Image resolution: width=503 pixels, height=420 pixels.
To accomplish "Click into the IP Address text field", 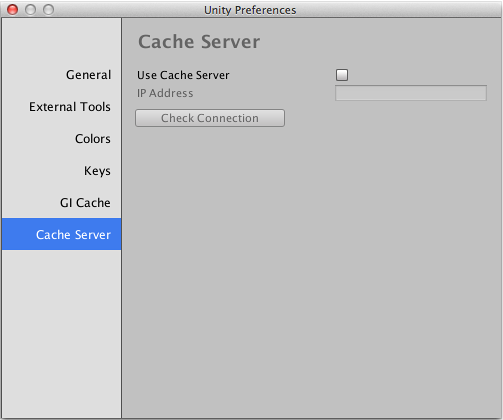I will (411, 93).
